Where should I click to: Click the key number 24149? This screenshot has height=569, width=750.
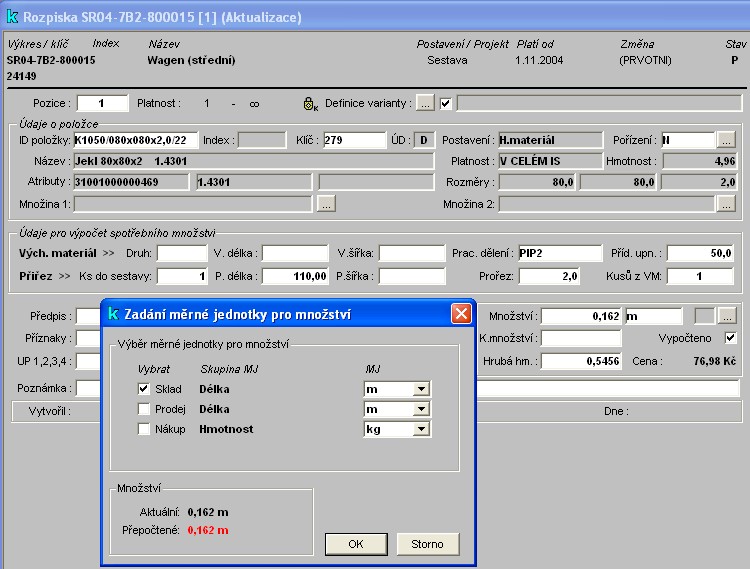22,76
